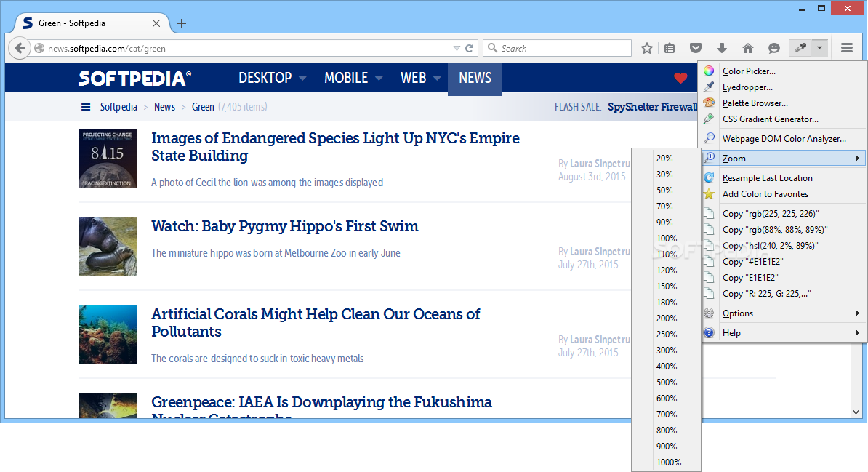The width and height of the screenshot is (868, 472).
Task: Click the coral reef article thumbnail
Action: (x=108, y=335)
